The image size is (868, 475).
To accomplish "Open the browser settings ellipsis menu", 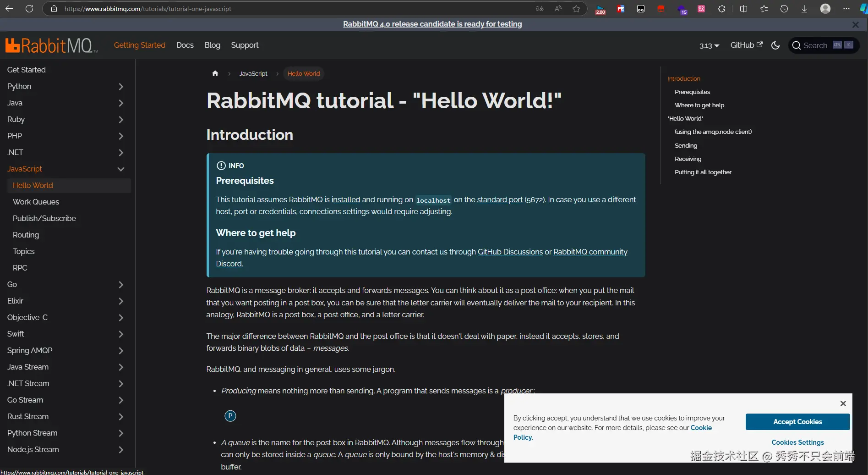I will (x=846, y=9).
